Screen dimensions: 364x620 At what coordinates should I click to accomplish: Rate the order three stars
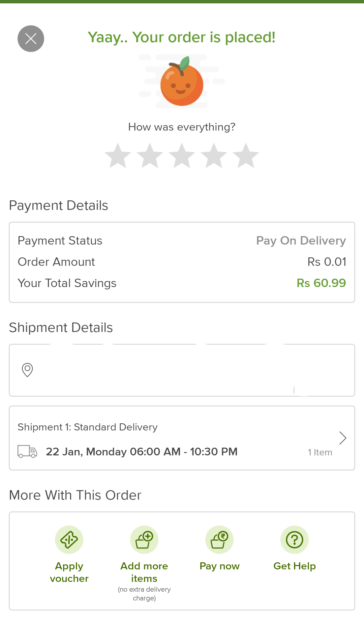182,156
